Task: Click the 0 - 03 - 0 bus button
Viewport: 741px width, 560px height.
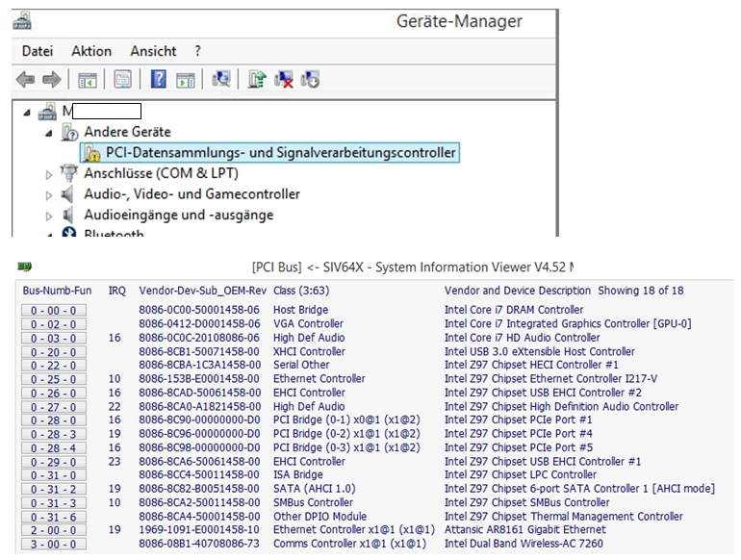Action: pos(53,339)
